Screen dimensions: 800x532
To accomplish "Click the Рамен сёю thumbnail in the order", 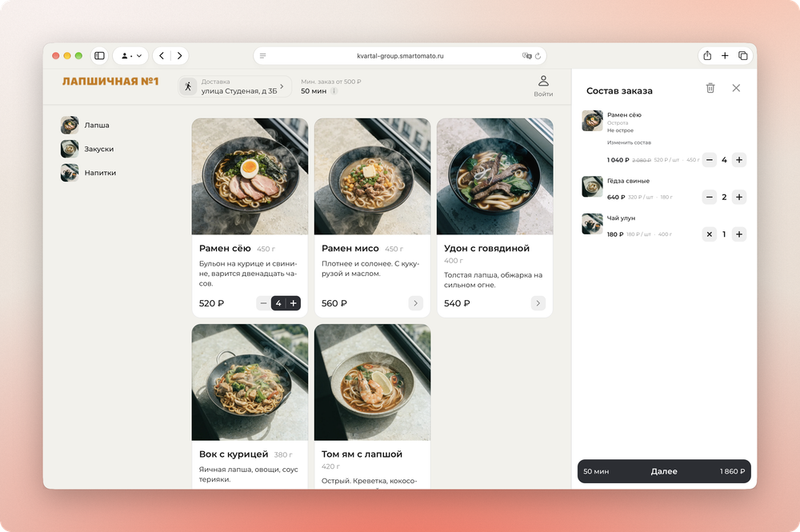I will point(592,120).
